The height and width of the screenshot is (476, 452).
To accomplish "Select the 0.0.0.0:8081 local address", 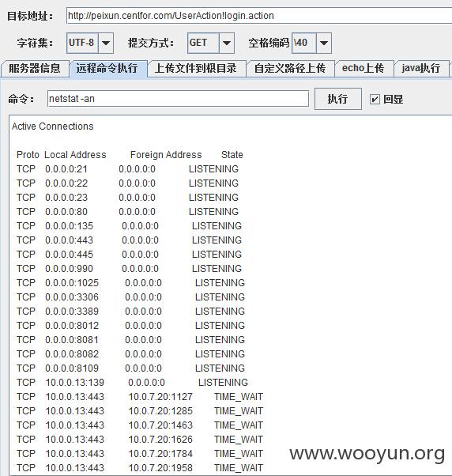I will [x=72, y=340].
